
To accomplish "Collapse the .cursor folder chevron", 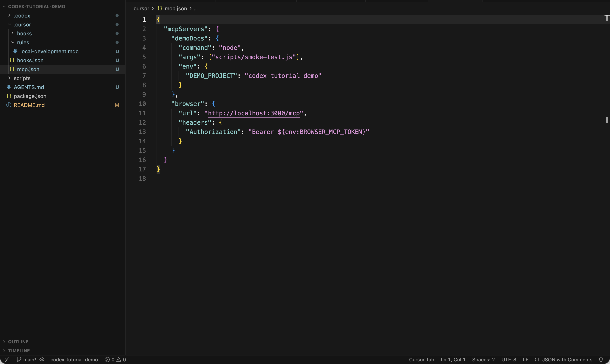I will [9, 25].
